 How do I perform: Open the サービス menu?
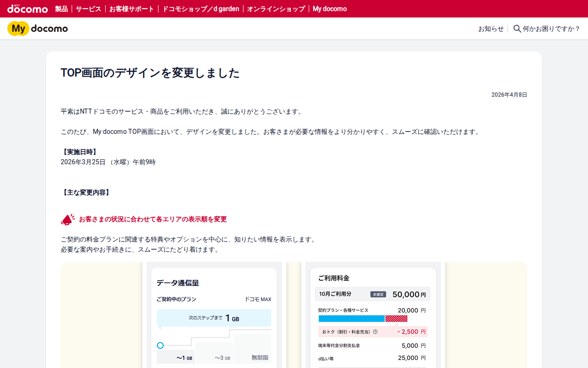(x=88, y=9)
